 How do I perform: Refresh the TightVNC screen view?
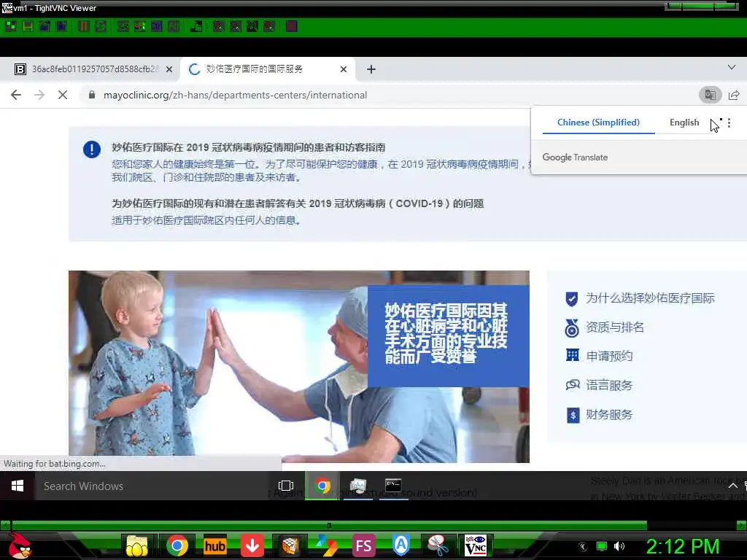coord(101,26)
